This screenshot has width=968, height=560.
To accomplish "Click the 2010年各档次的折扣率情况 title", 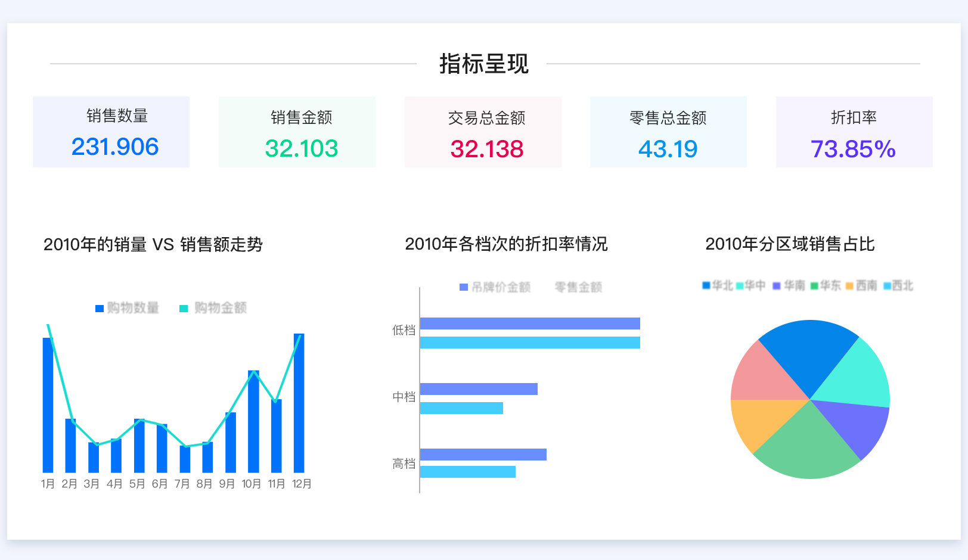I will 506,244.
